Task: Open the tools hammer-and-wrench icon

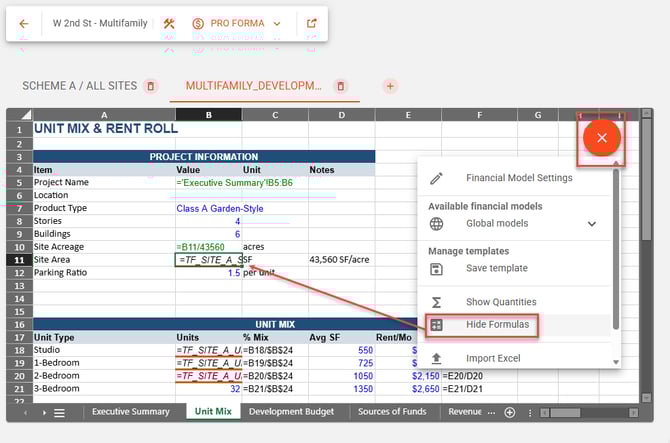Action: [169, 23]
